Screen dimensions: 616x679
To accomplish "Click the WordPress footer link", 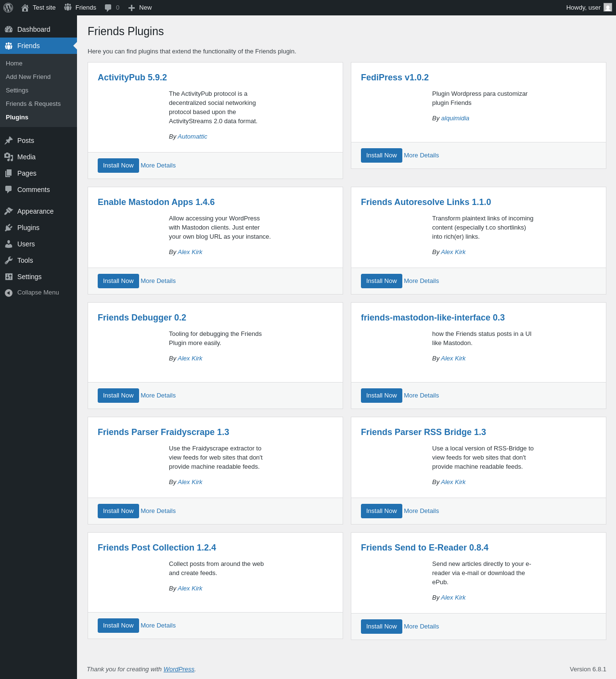I will pos(179,669).
